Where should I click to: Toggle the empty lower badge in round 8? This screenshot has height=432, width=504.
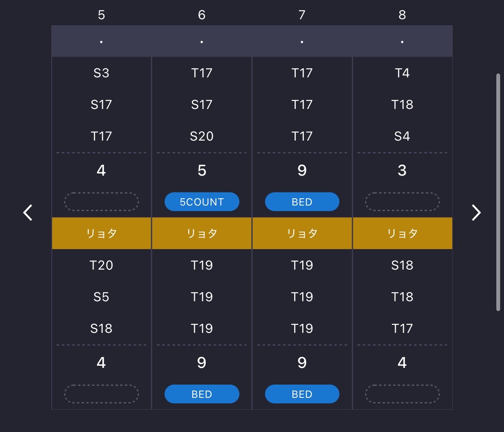402,394
